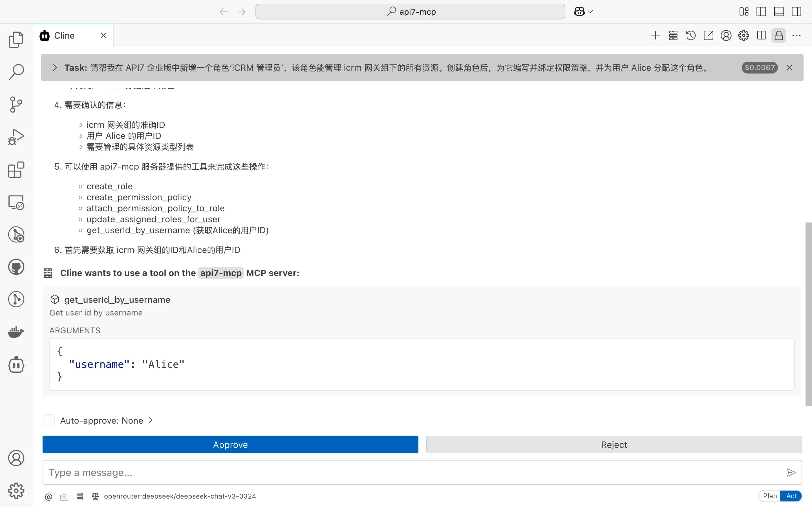Image resolution: width=812 pixels, height=507 pixels.
Task: Open the more actions ellipsis menu
Action: coord(796,35)
